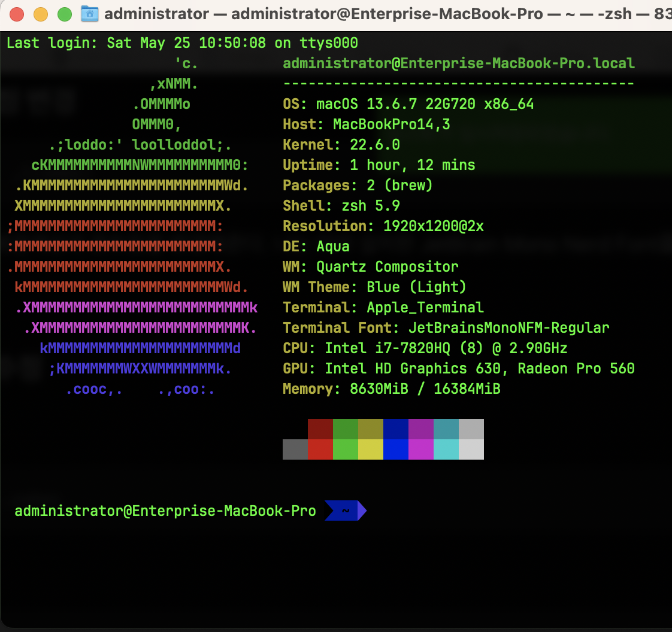Click the green ',xNMM.' ASCII logo line
Viewport: 672px width, 632px height.
[174, 84]
